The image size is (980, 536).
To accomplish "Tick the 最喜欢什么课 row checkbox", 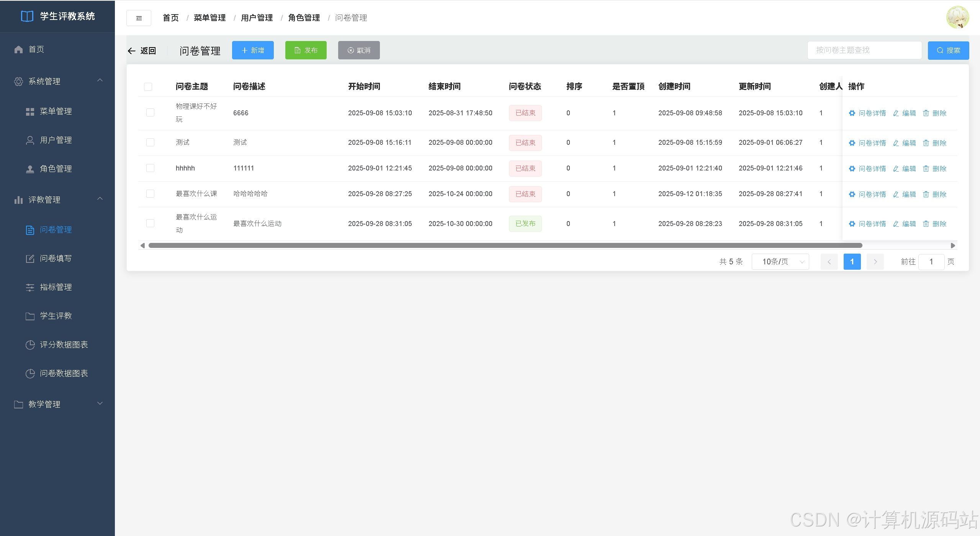I will tap(150, 194).
